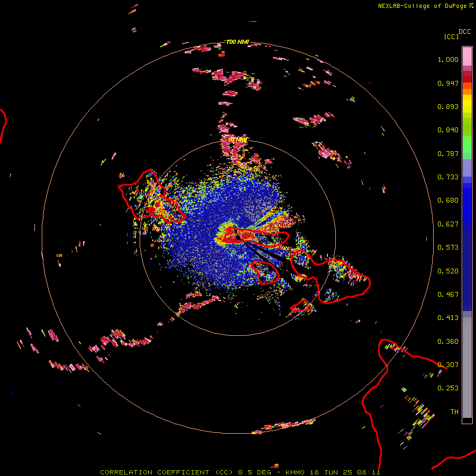Click the 0.413 legend value
Image resolution: width=476 pixels, height=476 pixels.
[448, 318]
